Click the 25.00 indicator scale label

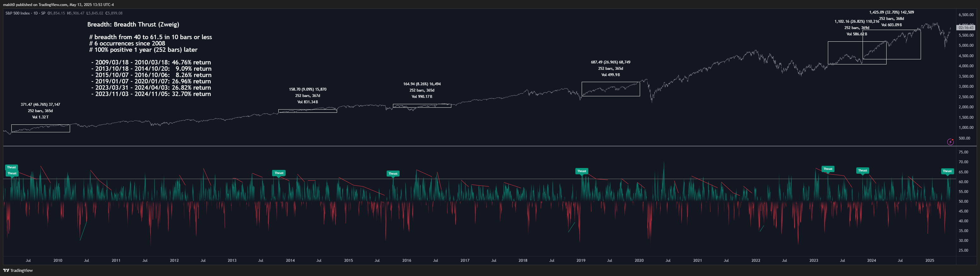(x=963, y=250)
